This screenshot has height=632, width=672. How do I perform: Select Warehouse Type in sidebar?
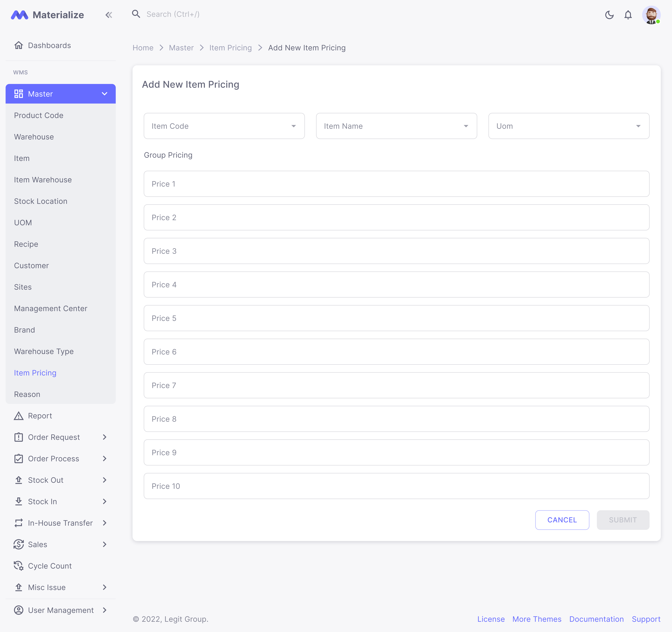[44, 351]
